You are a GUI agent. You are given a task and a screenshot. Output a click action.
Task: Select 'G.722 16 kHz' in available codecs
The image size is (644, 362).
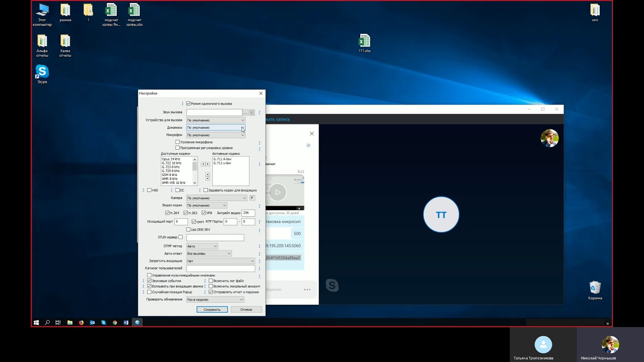(172, 163)
